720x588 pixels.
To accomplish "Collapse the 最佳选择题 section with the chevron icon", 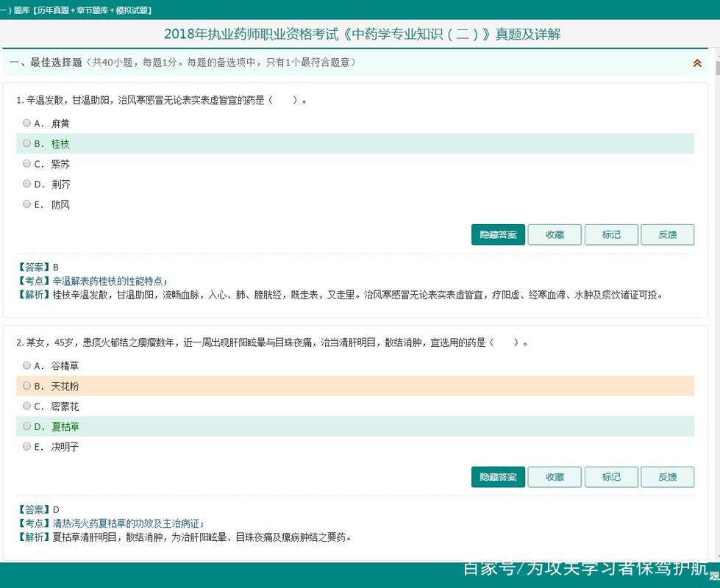I will point(697,63).
